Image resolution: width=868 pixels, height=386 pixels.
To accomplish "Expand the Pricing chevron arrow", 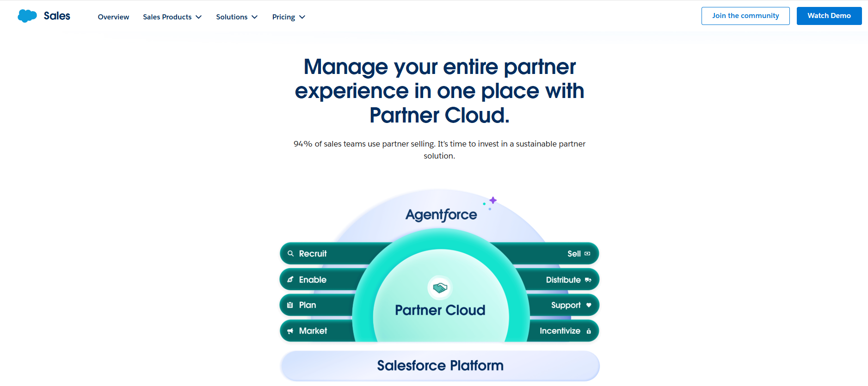I will pyautogui.click(x=302, y=17).
